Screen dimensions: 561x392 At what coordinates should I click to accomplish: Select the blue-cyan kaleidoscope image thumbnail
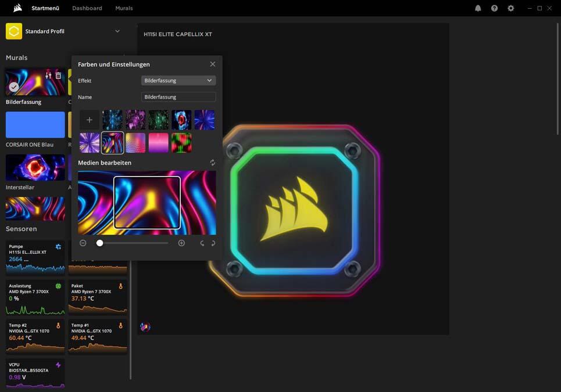[112, 120]
